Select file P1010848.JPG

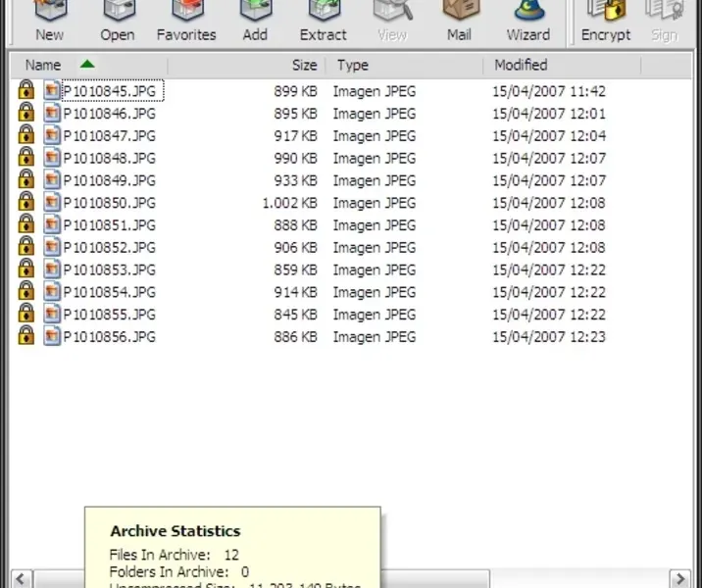(110, 159)
